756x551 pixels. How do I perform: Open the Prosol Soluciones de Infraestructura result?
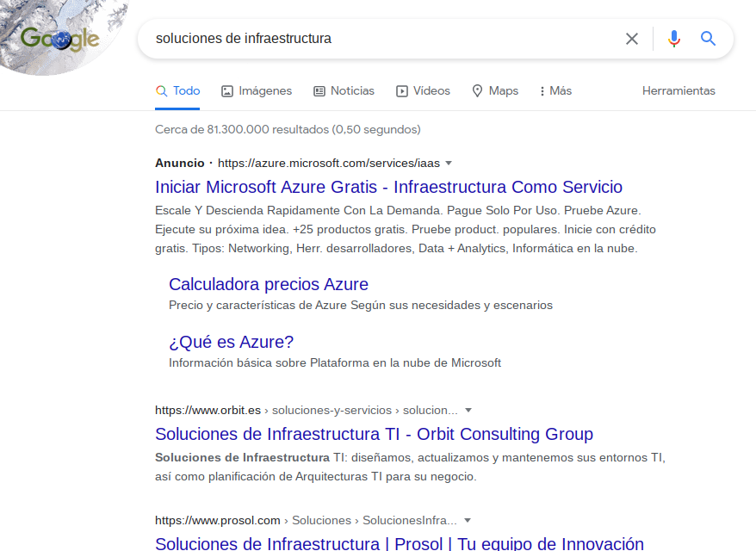pyautogui.click(x=400, y=543)
